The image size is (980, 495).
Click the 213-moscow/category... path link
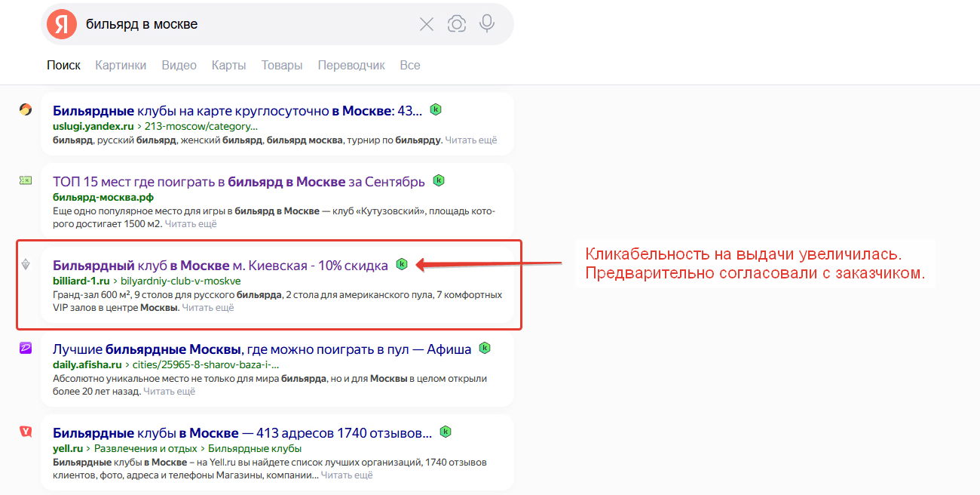coord(201,126)
